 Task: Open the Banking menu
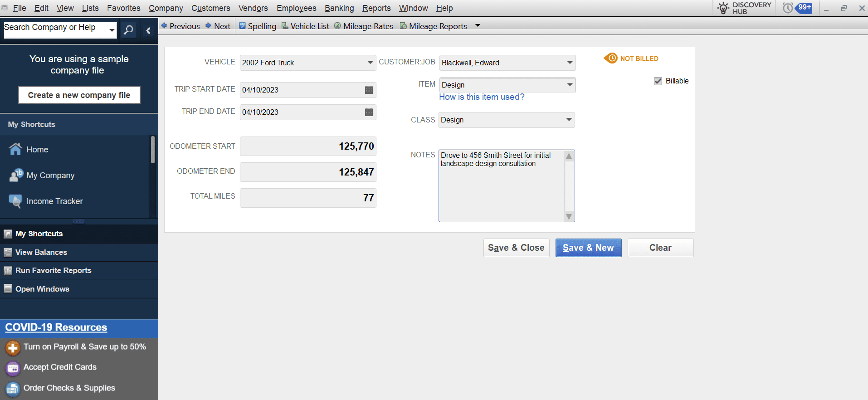pos(339,8)
